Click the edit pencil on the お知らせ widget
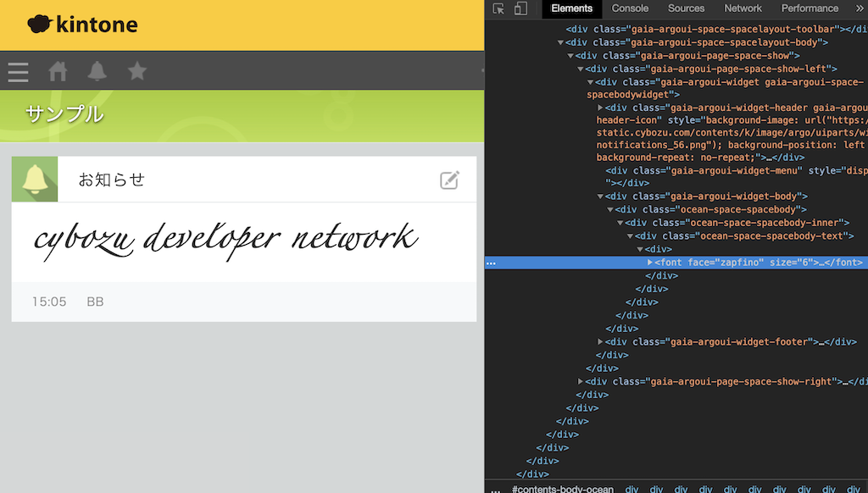The image size is (868, 493). coord(450,180)
